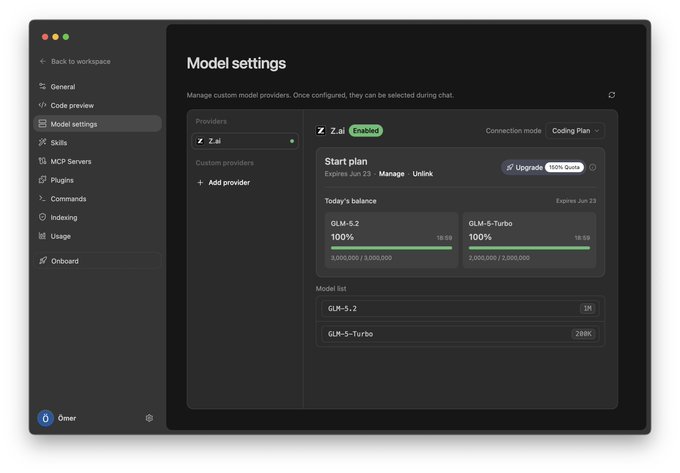This screenshot has width=680, height=473.
Task: Open Indexing settings
Action: pos(97,217)
